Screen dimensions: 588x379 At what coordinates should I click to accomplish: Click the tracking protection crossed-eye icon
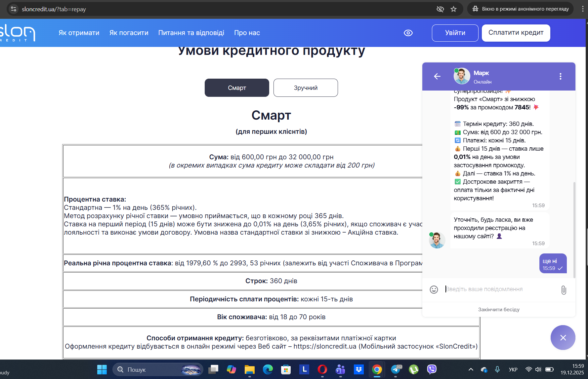(x=440, y=9)
